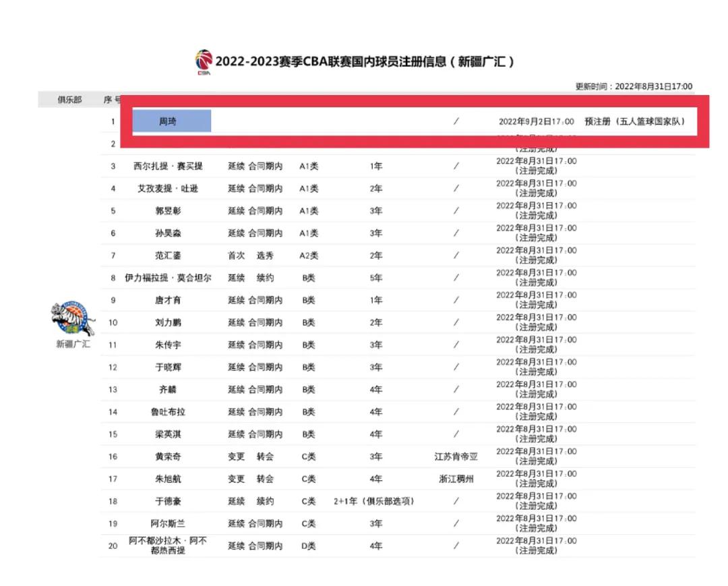The image size is (728, 586).
Task: Select the highlighted 周琦 name cell
Action: [173, 121]
